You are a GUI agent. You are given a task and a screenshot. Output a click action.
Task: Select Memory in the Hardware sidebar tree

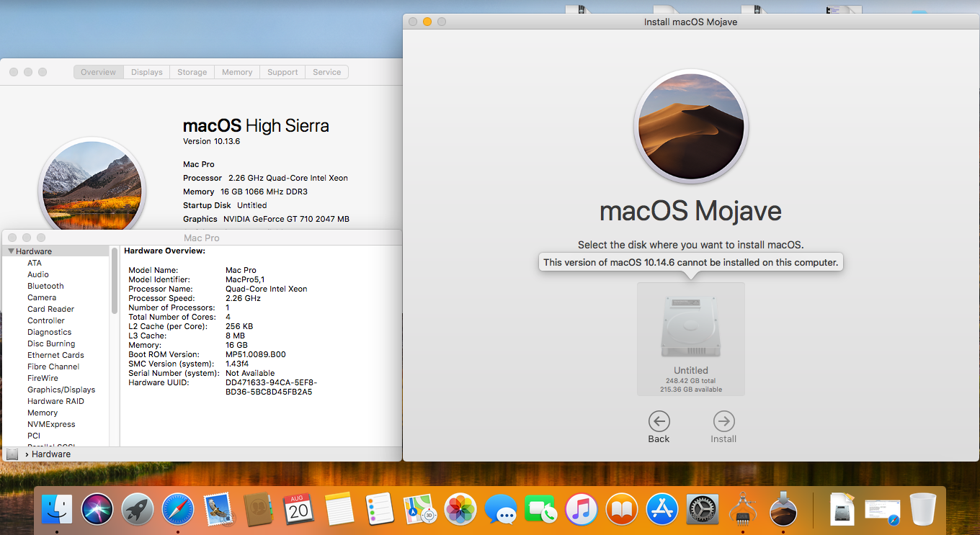pyautogui.click(x=43, y=413)
